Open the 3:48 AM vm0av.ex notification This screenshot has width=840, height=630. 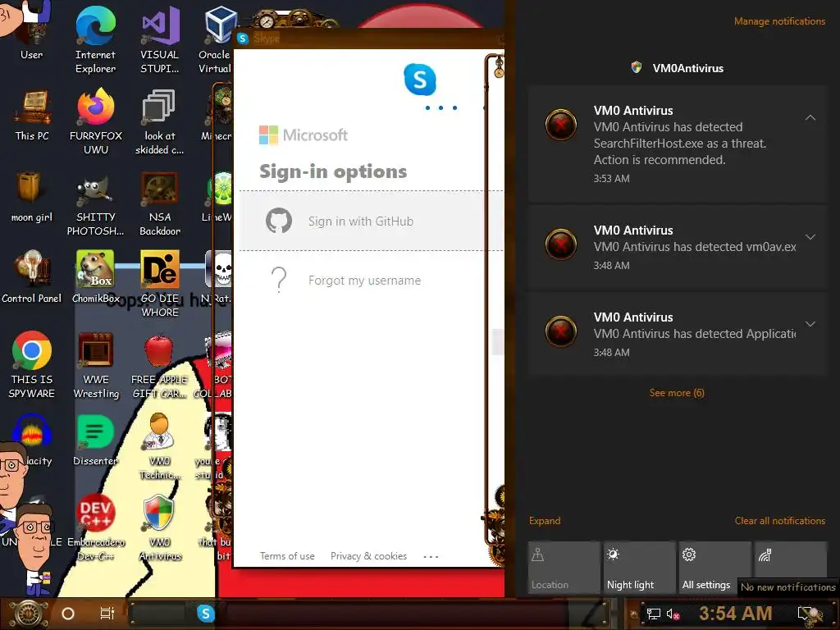click(678, 247)
